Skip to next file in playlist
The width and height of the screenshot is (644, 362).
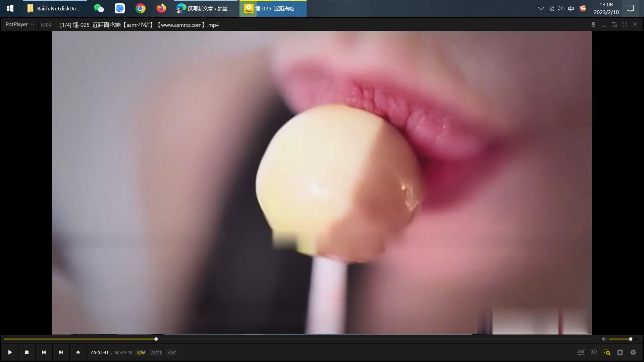point(61,352)
